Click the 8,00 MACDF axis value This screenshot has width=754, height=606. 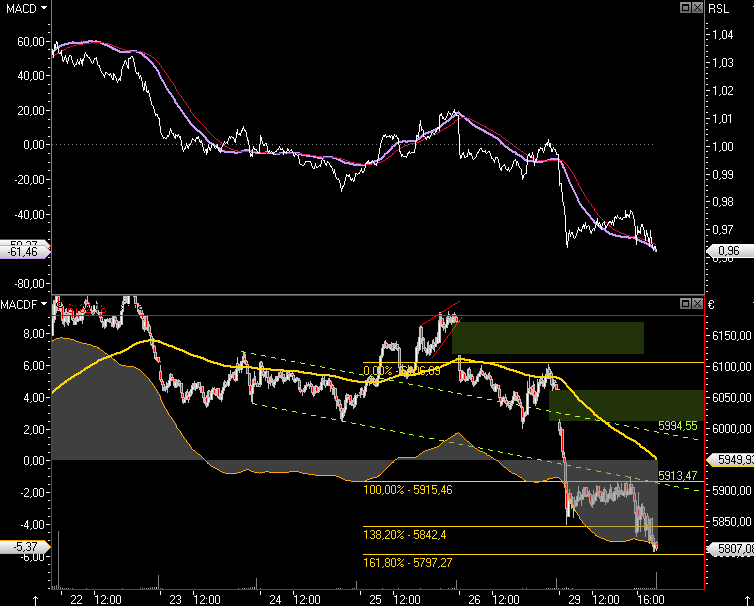(x=34, y=334)
